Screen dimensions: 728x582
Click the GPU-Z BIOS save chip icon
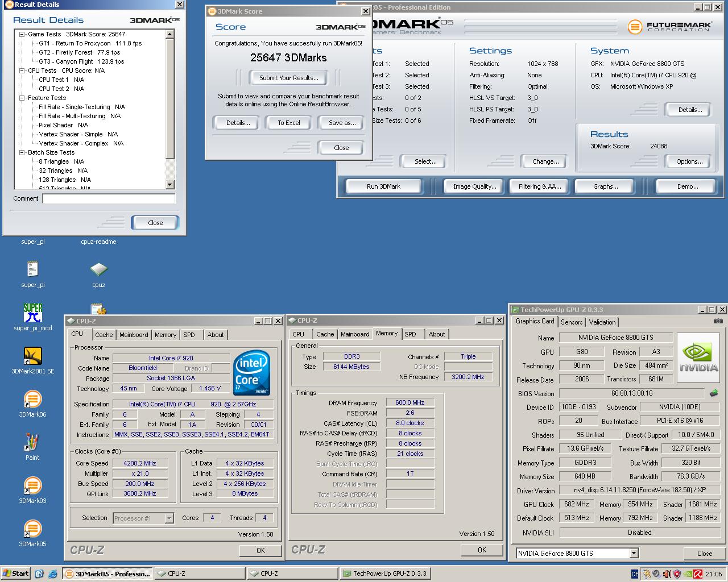click(x=714, y=393)
